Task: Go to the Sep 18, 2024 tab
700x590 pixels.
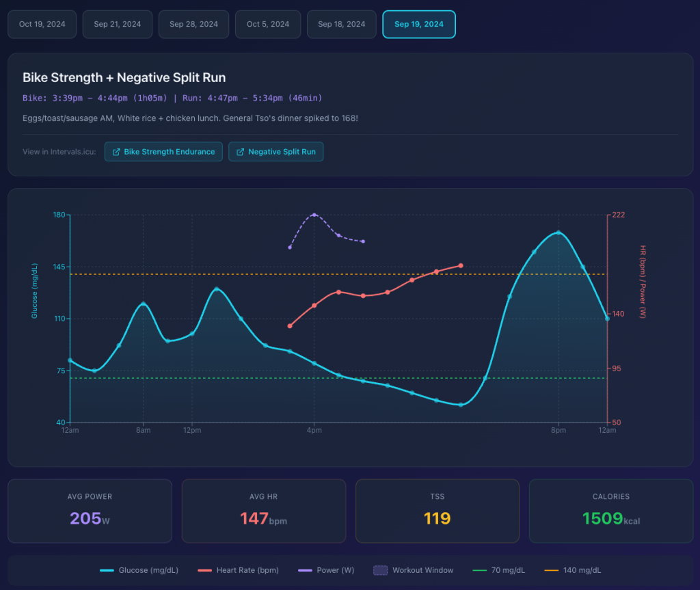Action: click(342, 24)
